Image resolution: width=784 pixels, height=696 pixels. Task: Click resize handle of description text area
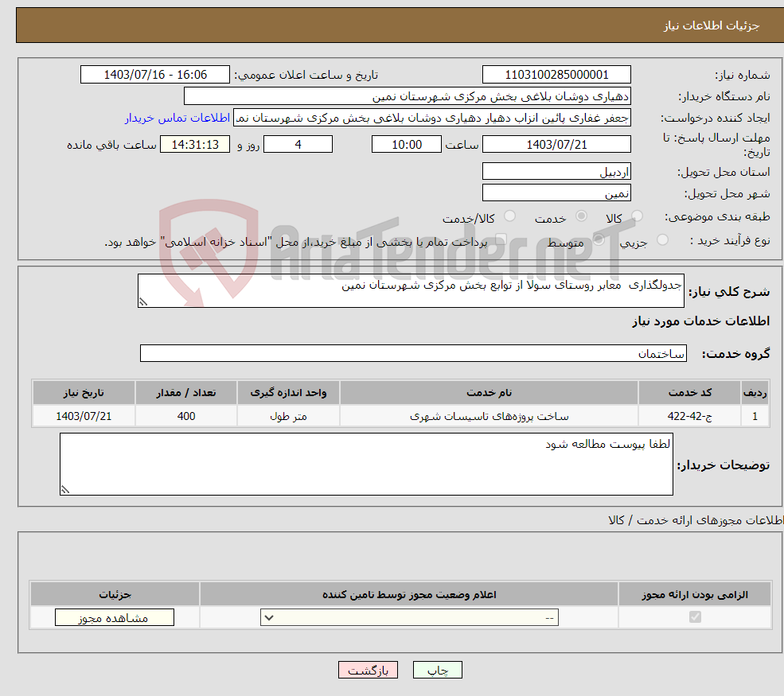143,301
